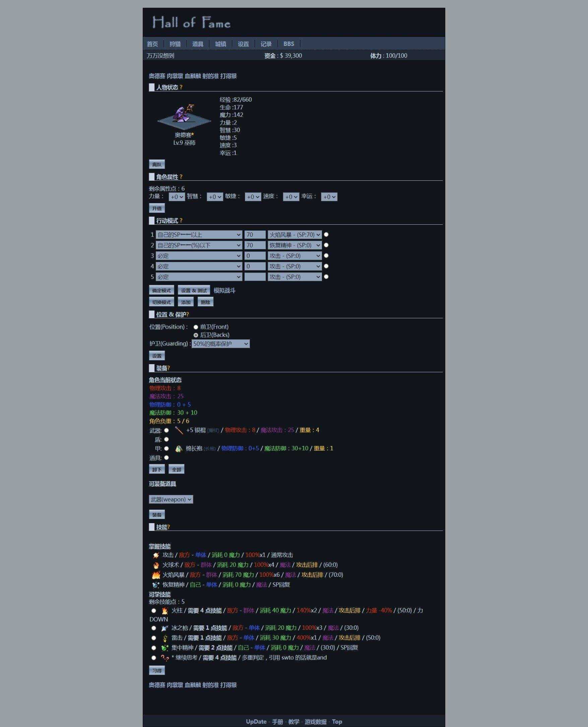Go to the 城镇 navigation menu item
The width and height of the screenshot is (588, 727).
[x=220, y=44]
